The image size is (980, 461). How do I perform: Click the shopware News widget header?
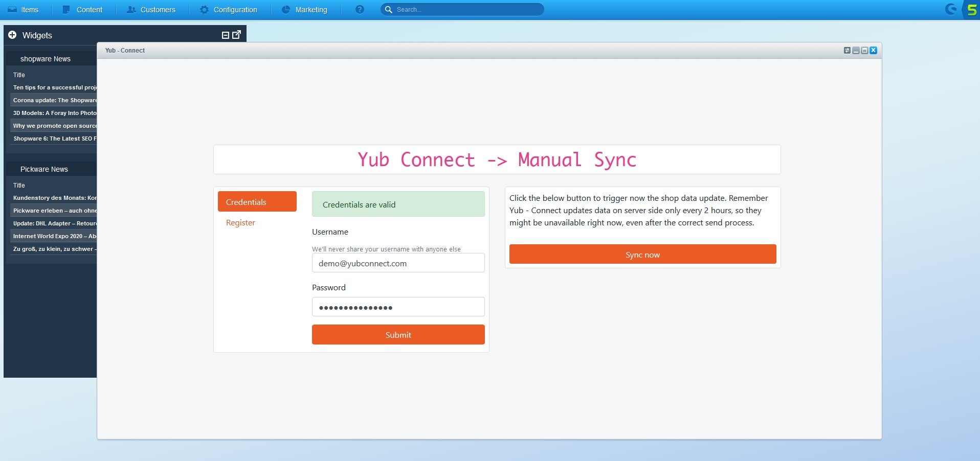coord(51,59)
